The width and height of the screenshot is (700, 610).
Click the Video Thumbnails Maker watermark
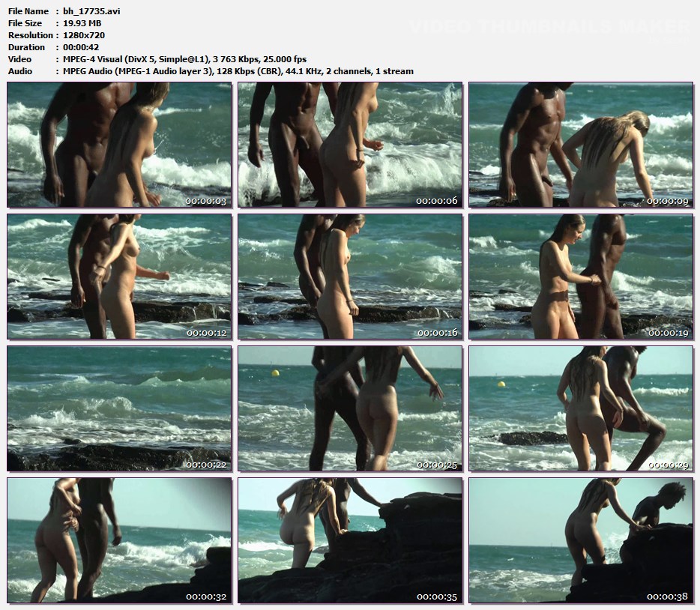click(549, 28)
